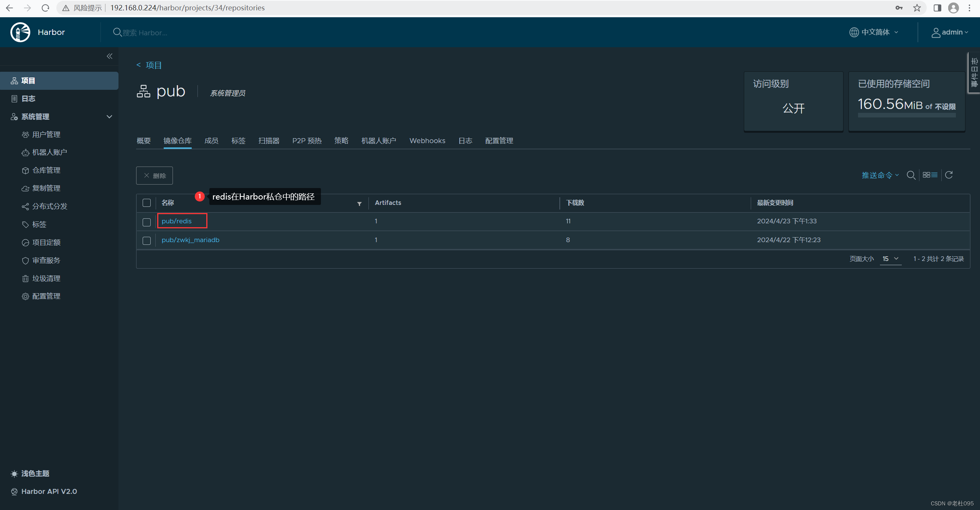Switch to the 配置管理 project tab
This screenshot has width=980, height=510.
coord(499,141)
